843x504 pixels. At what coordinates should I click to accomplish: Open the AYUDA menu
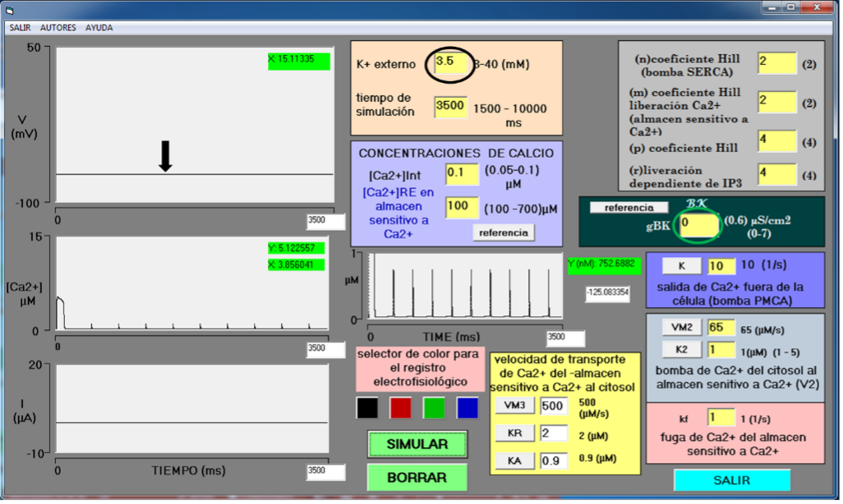click(99, 28)
